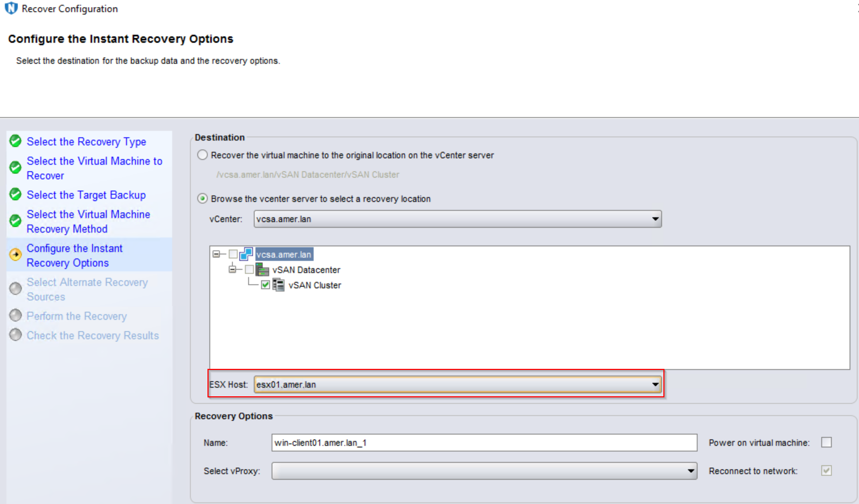The image size is (859, 504).
Task: Click the gray circle icon beside Perform the Recovery
Action: [x=16, y=315]
